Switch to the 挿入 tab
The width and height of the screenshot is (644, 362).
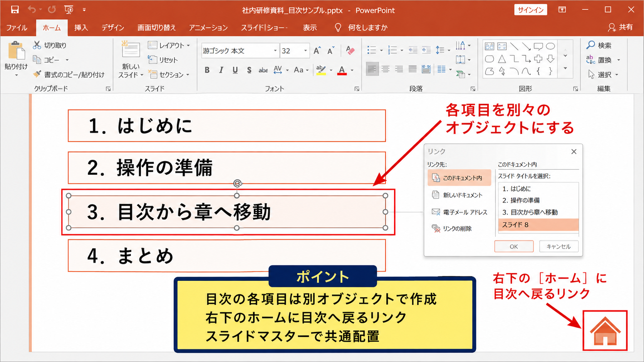(x=81, y=28)
